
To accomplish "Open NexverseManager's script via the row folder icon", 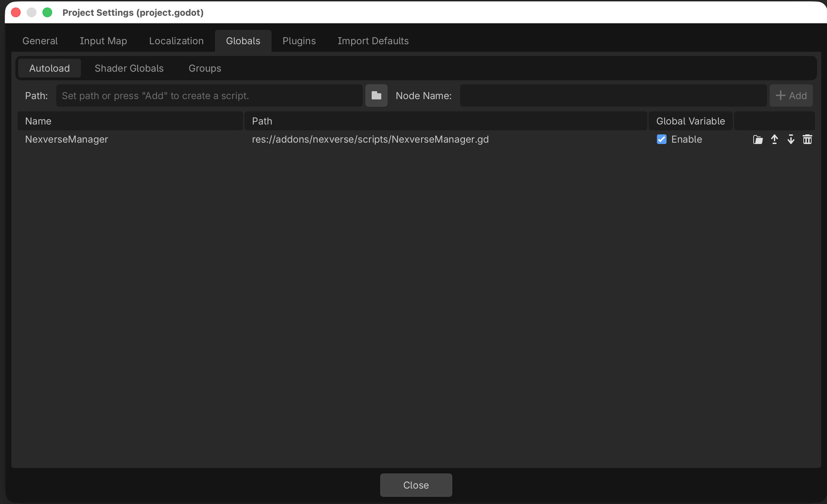I will point(757,139).
